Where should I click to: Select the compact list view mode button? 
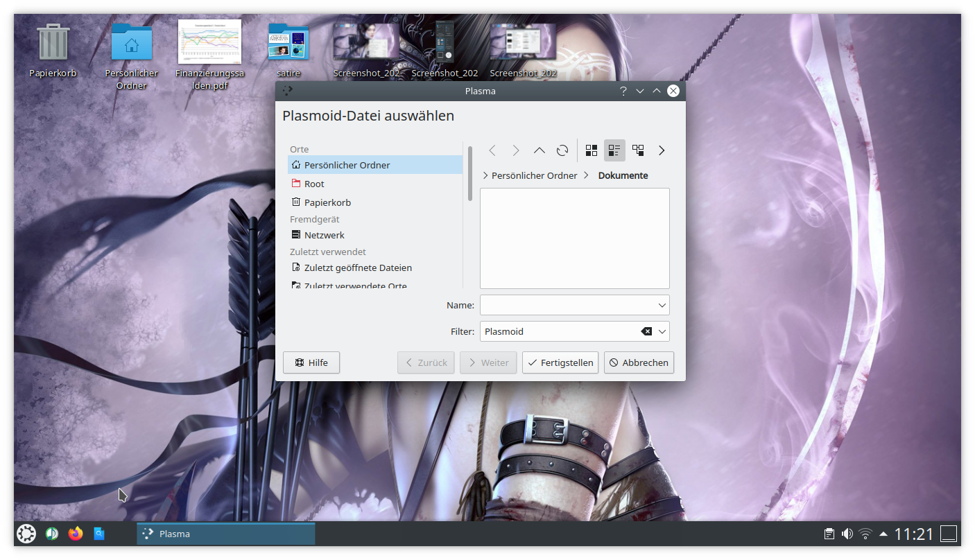tap(614, 150)
